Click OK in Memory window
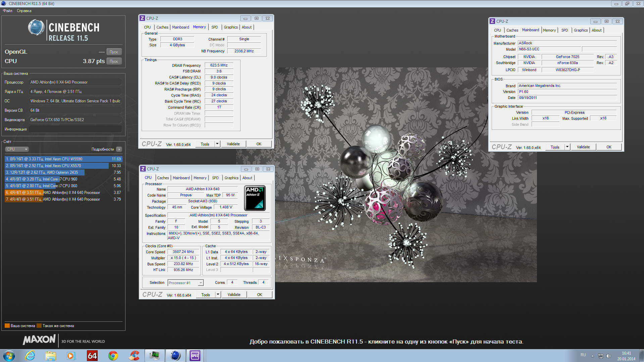 tap(259, 144)
